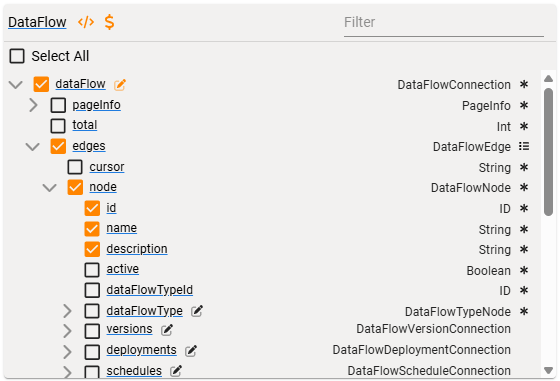Screen dimensions: 560x381
Task: Click into the Filter input field
Action: pos(444,23)
